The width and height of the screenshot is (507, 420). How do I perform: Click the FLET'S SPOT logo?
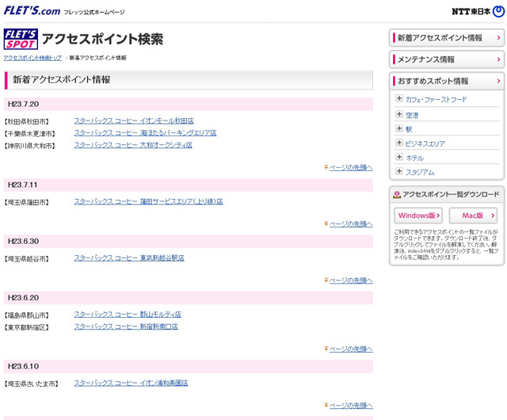(21, 39)
